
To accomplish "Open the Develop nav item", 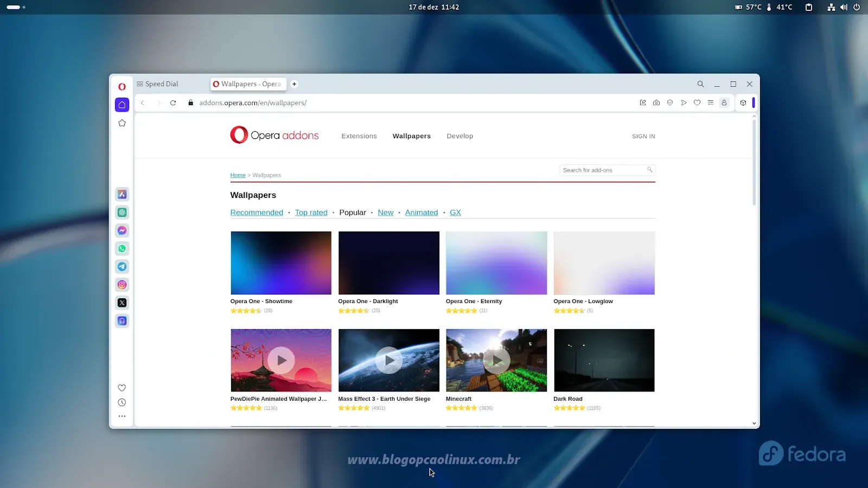I will click(x=460, y=136).
